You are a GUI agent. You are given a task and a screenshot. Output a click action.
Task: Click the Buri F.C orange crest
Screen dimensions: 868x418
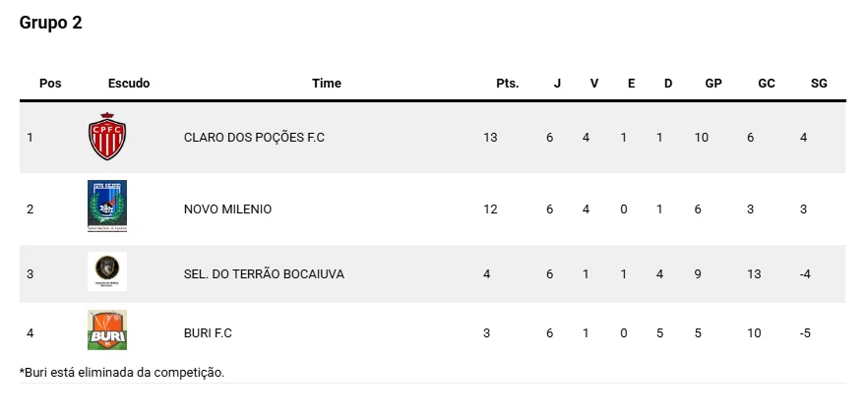107,330
